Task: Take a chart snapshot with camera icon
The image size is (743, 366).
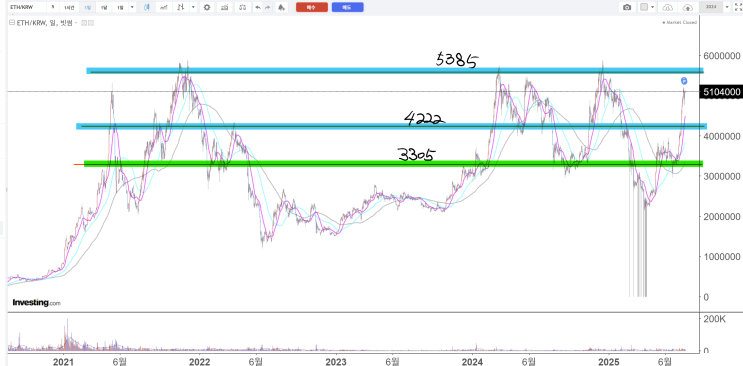Action: (627, 7)
